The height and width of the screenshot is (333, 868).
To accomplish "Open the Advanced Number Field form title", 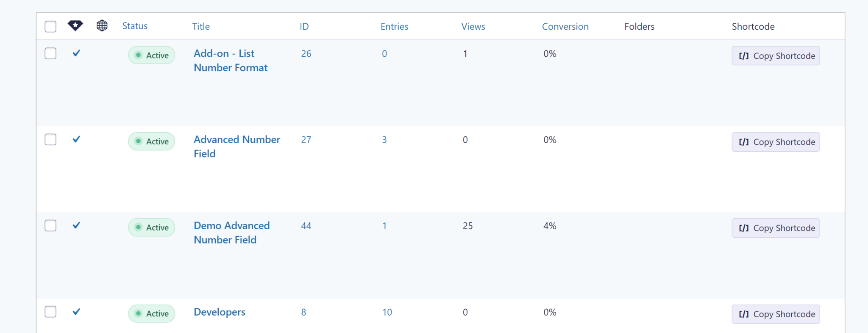I will pos(236,146).
